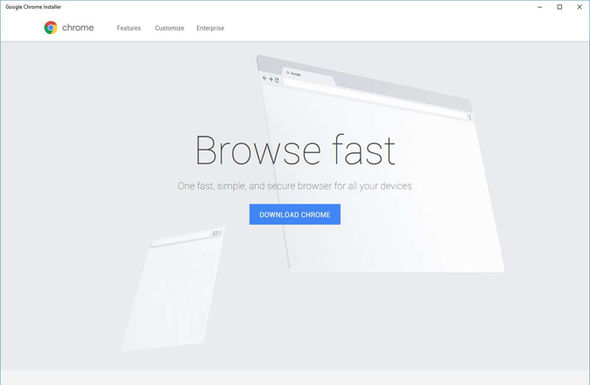Open the Enterprise menu item
This screenshot has width=590, height=385.
(x=210, y=28)
